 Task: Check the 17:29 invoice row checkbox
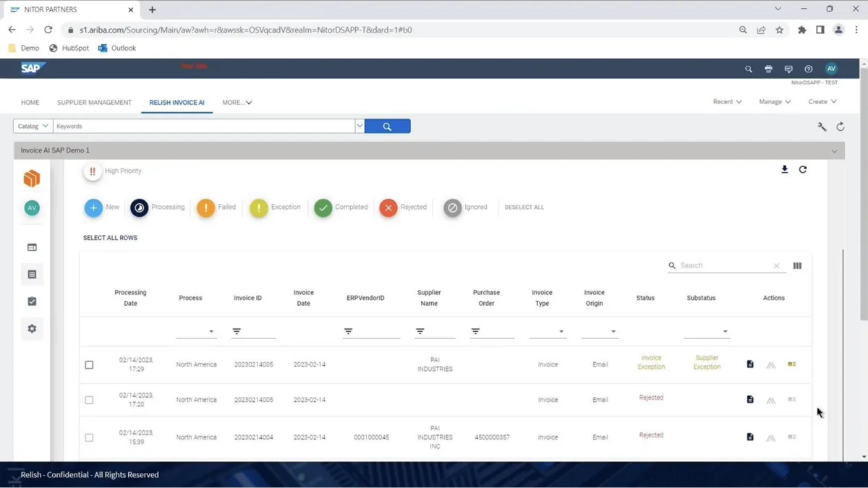click(89, 365)
